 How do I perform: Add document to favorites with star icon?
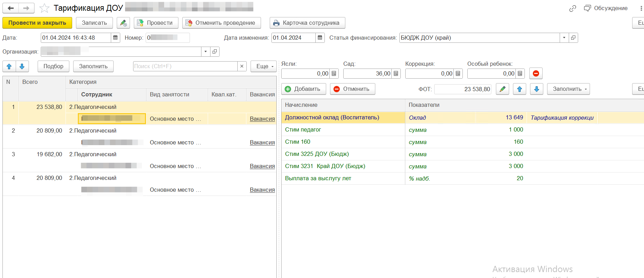44,8
